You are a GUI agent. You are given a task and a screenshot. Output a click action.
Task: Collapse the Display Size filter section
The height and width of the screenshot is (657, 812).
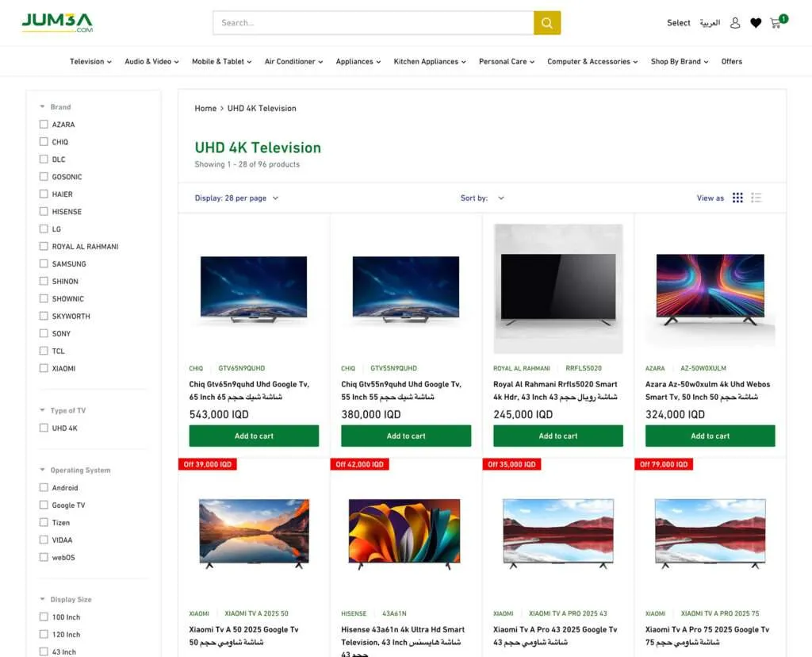click(x=66, y=600)
